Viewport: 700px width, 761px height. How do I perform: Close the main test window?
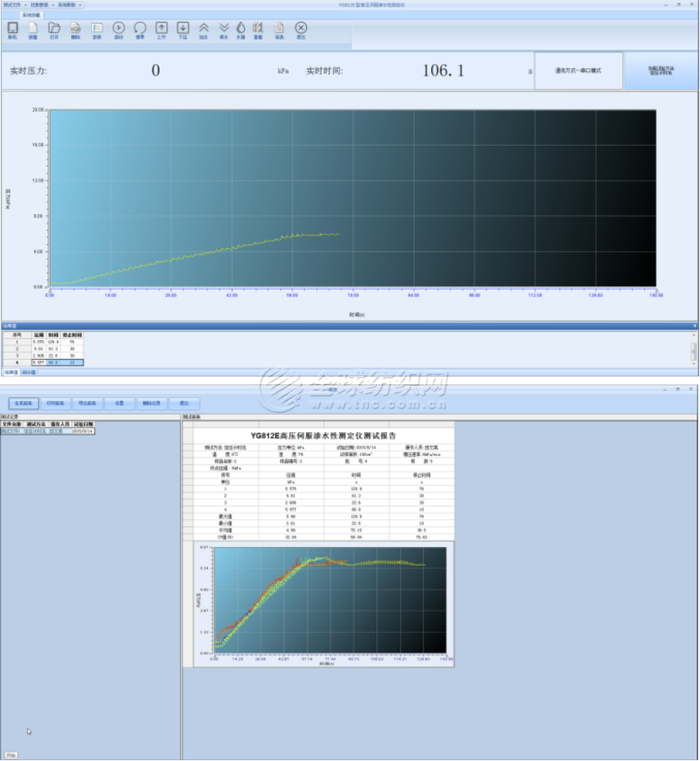(x=692, y=5)
